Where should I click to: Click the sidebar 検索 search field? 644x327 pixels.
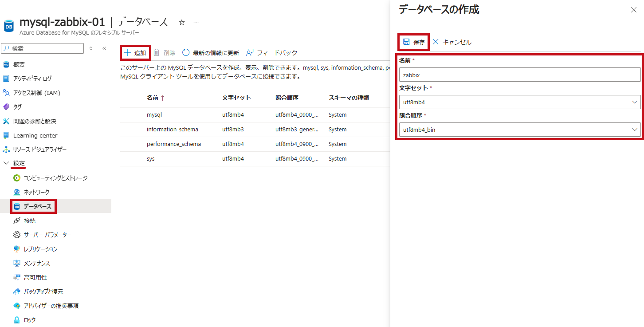coord(43,48)
